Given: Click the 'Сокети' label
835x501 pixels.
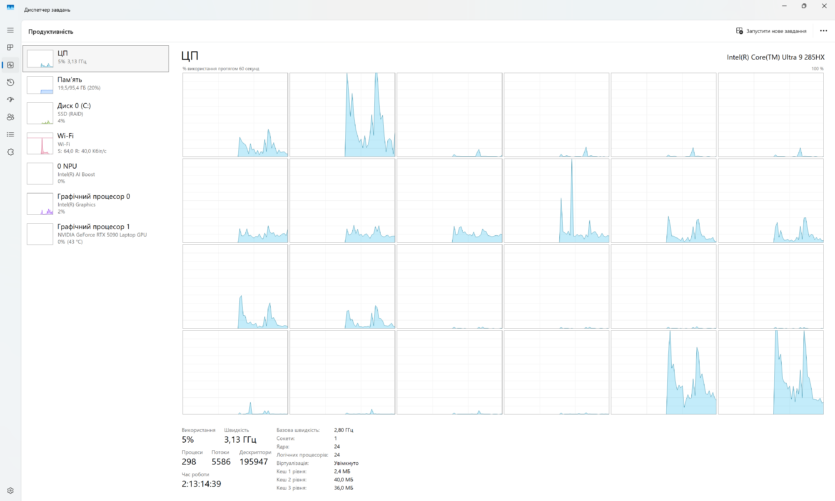Looking at the screenshot, I should click(x=285, y=438).
